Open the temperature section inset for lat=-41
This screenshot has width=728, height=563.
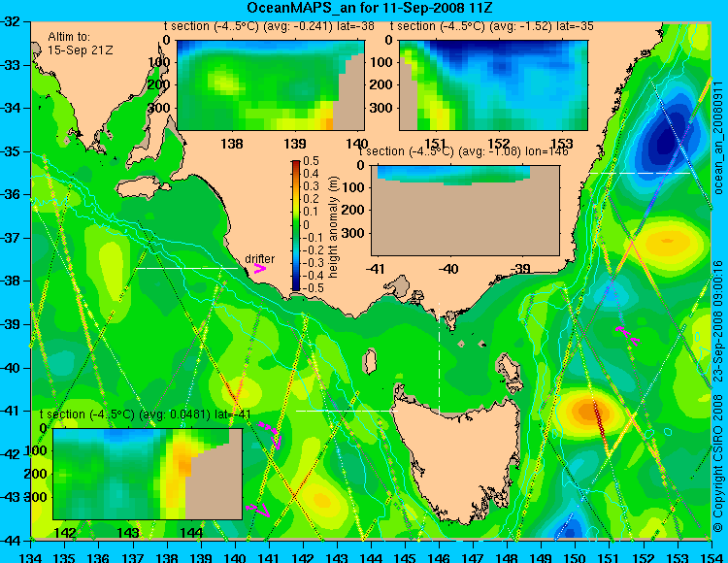tap(148, 474)
